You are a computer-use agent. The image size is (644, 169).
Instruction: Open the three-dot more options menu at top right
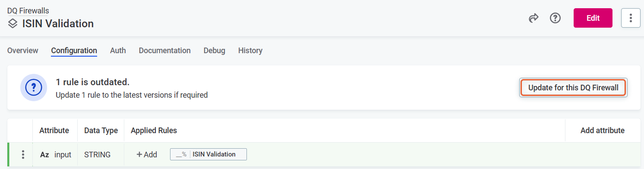point(631,18)
